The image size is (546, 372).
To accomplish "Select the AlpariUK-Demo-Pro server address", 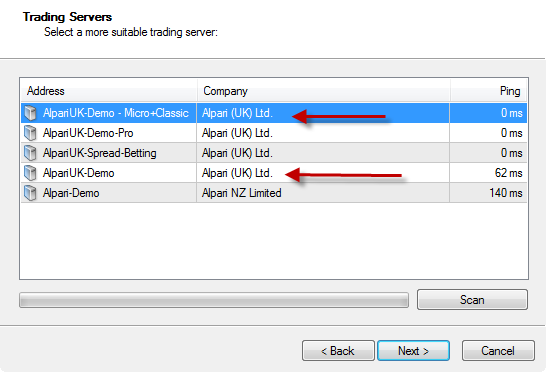I will click(88, 133).
